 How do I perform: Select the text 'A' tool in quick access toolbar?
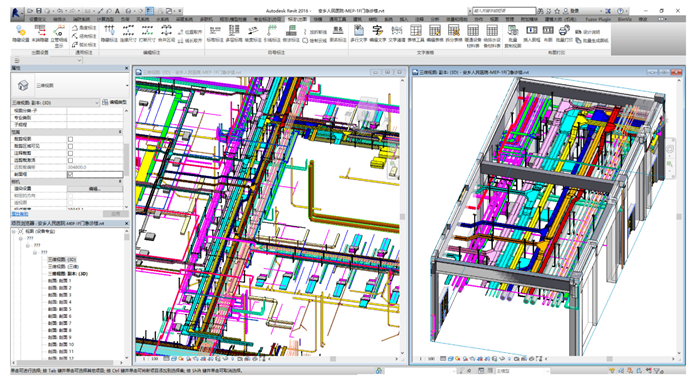[x=117, y=11]
